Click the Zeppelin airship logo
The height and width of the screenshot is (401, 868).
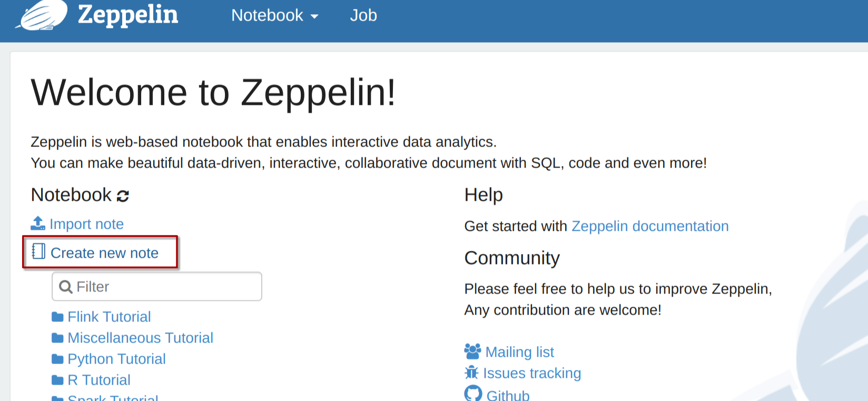point(42,15)
